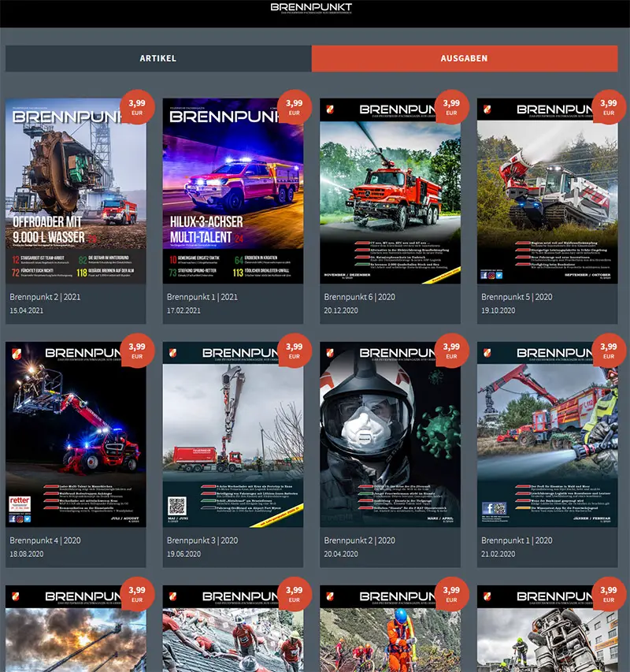The image size is (630, 672).
Task: Click the Brennpunkt 1 | 2021 title
Action: 202,297
